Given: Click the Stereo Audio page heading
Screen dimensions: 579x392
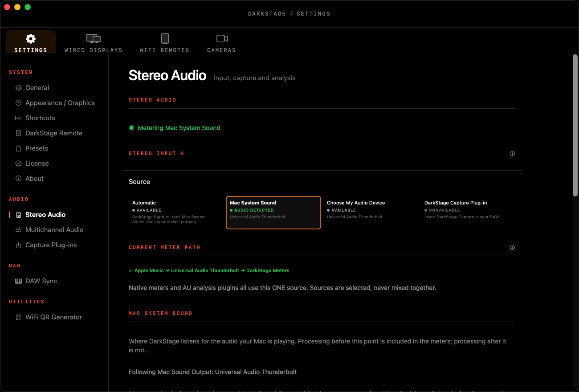Looking at the screenshot, I should [167, 76].
